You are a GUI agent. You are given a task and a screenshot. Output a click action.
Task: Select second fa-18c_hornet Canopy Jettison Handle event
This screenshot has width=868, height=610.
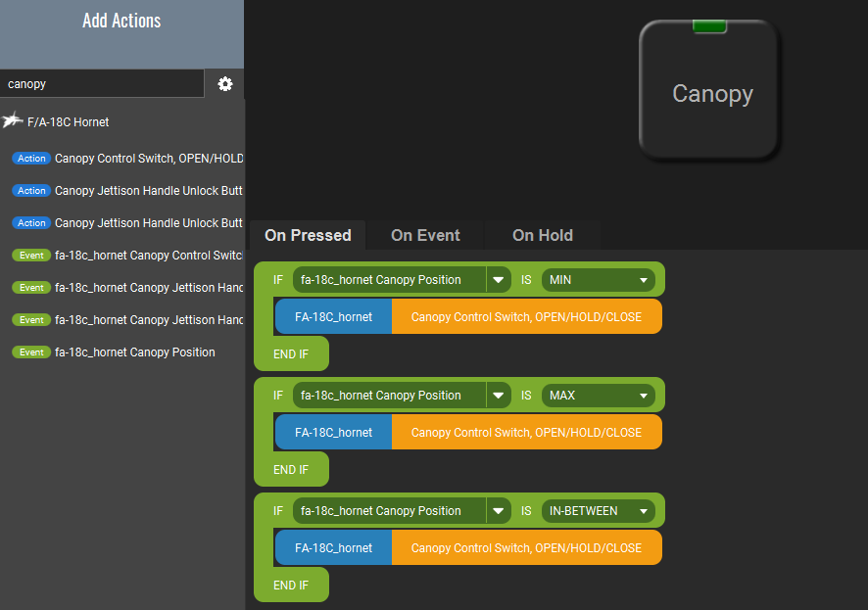(127, 320)
